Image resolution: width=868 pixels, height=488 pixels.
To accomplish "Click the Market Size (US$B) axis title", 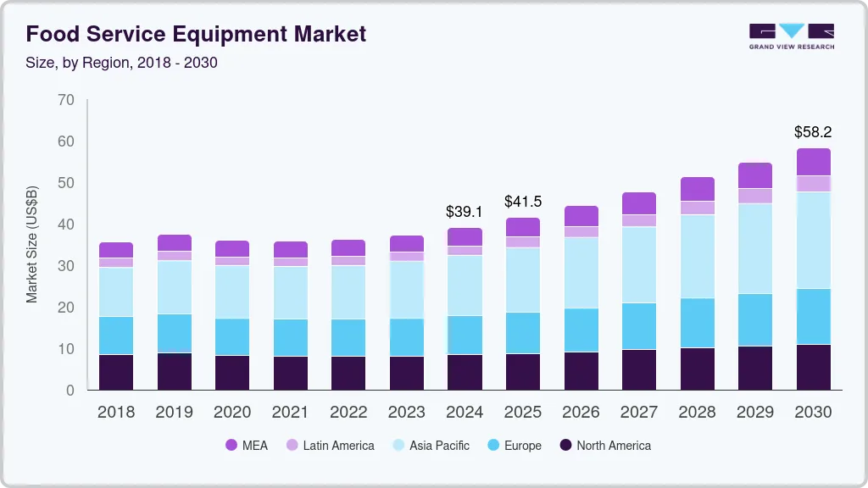I will click(32, 244).
